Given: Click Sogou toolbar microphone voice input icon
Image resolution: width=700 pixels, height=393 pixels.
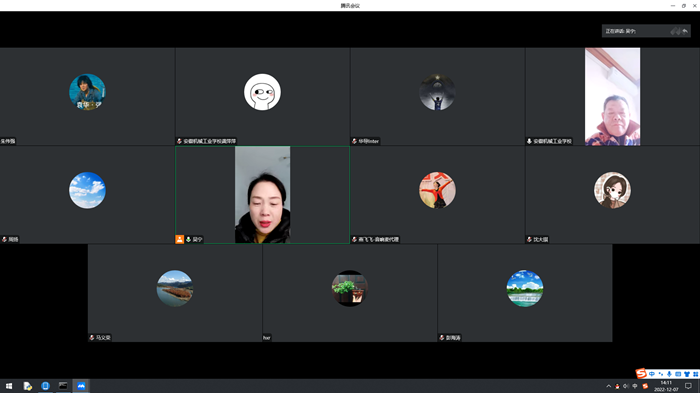Looking at the screenshot, I should pyautogui.click(x=669, y=374).
